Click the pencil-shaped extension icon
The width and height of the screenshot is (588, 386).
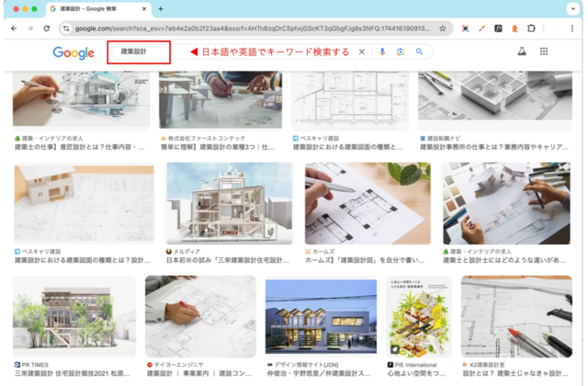tap(481, 28)
